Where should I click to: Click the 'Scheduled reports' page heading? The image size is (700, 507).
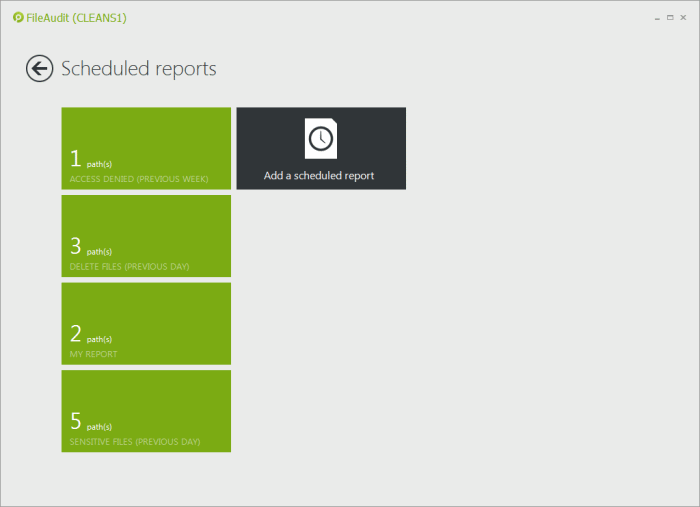coord(138,69)
